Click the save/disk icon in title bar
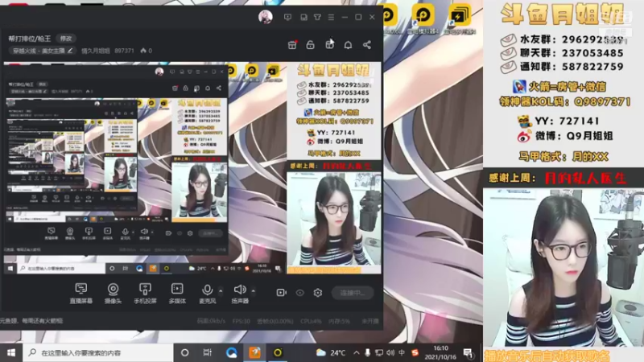644x362 pixels. pos(303,17)
